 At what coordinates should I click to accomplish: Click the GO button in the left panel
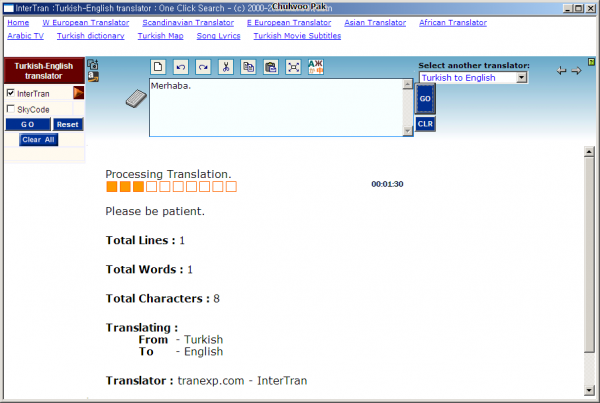point(28,124)
